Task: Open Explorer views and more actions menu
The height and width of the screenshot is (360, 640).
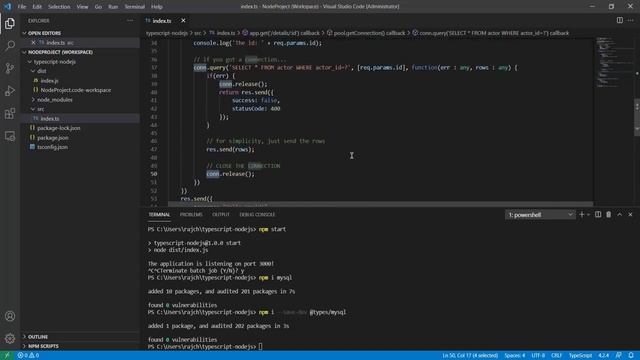Action: (130, 20)
